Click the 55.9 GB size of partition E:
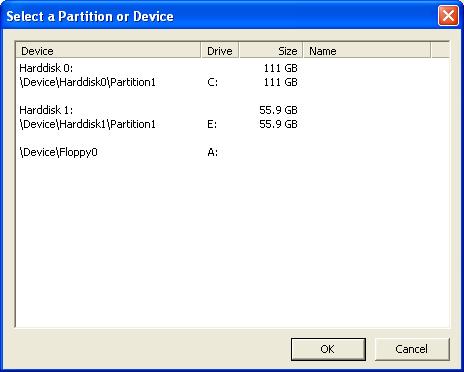 click(278, 124)
